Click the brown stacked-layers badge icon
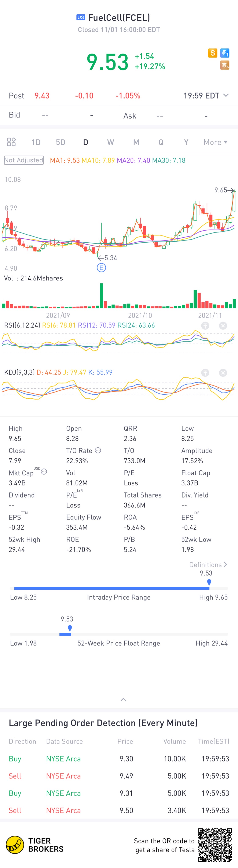The image size is (238, 868). pos(224,65)
